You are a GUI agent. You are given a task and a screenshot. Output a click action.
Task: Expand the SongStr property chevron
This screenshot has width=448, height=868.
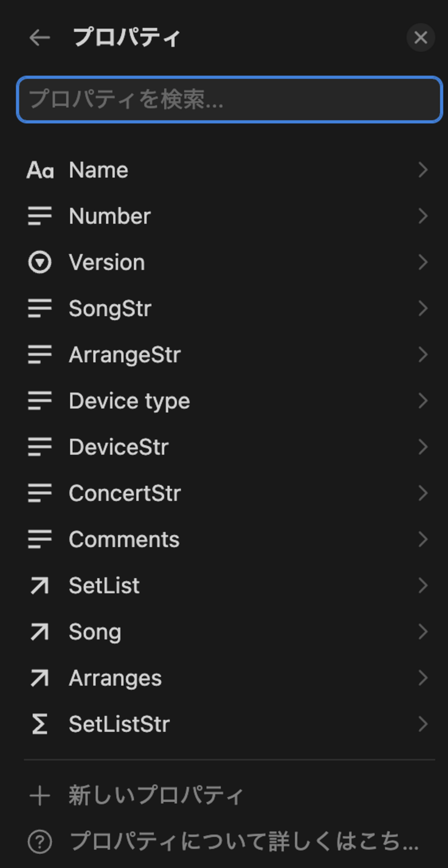423,308
